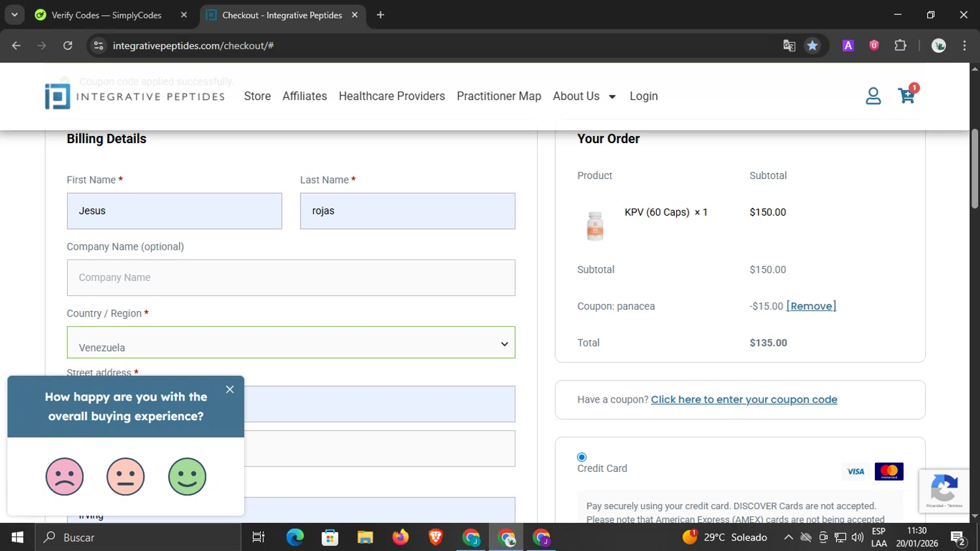The width and height of the screenshot is (980, 551).
Task: Toggle the bookmark star icon
Action: (x=812, y=46)
